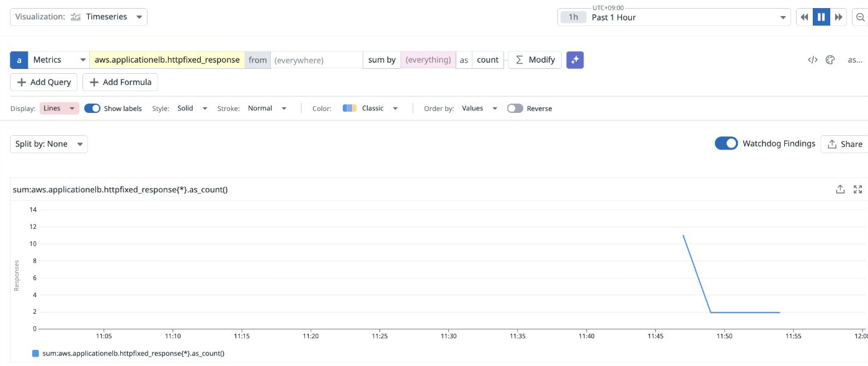Click the legend label sum:aws.applicationelb.httpfixed_response
This screenshot has width=868, height=366.
133,353
